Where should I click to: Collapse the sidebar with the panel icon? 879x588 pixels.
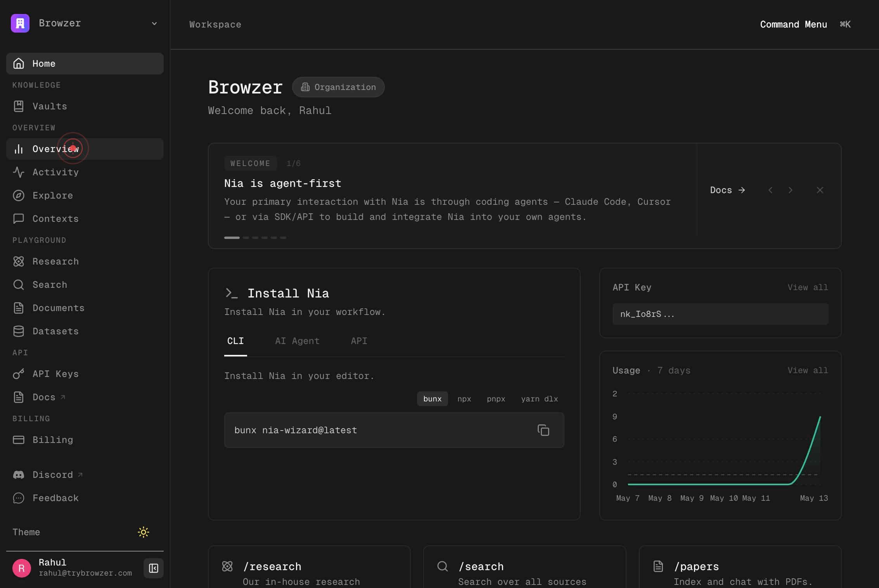pyautogui.click(x=154, y=568)
